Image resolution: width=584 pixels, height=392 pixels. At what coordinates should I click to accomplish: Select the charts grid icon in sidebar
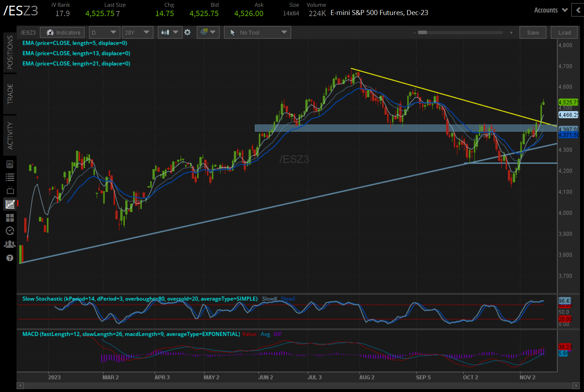pos(10,204)
